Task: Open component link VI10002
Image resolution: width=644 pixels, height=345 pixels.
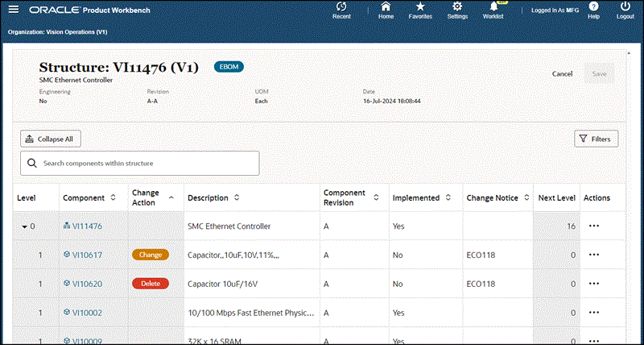Action: [x=87, y=313]
